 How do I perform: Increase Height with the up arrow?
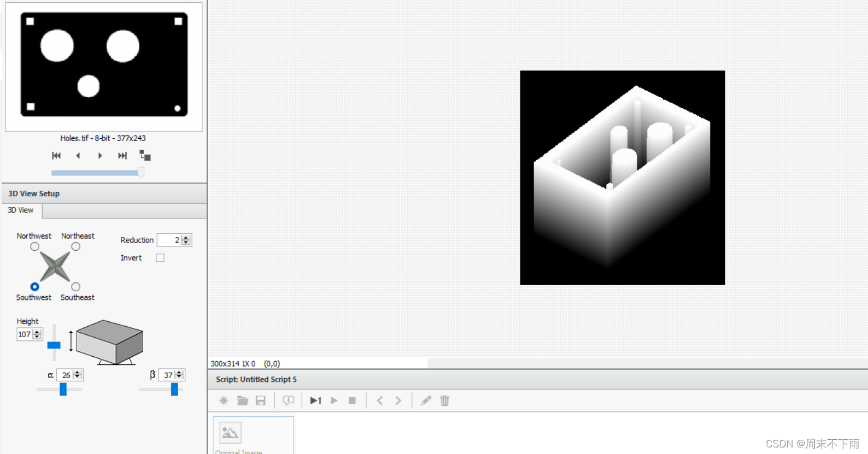point(37,332)
